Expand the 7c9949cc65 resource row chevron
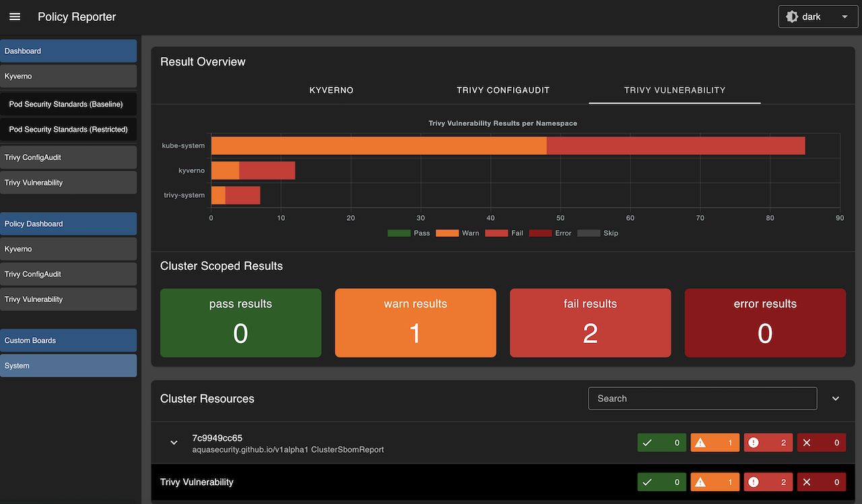This screenshot has width=862, height=504. 174,443
